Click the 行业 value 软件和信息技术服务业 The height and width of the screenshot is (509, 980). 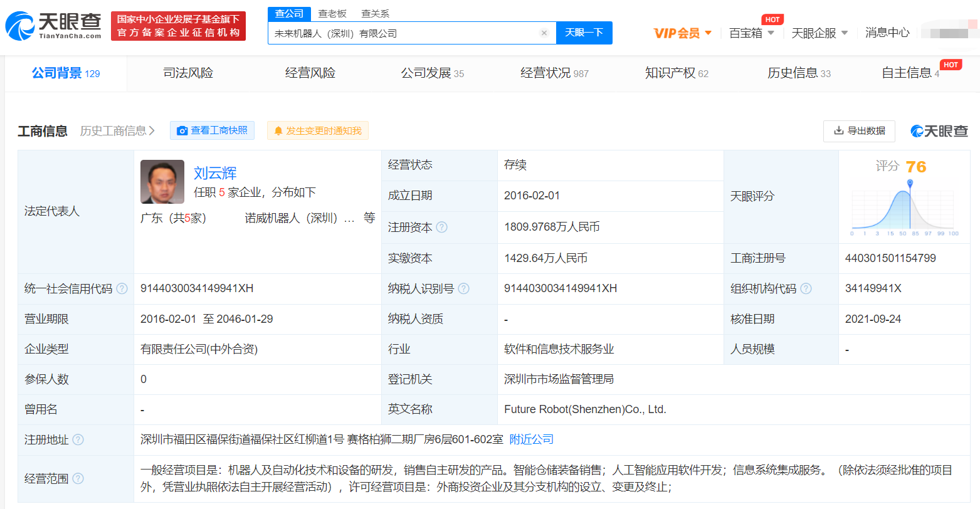[559, 349]
